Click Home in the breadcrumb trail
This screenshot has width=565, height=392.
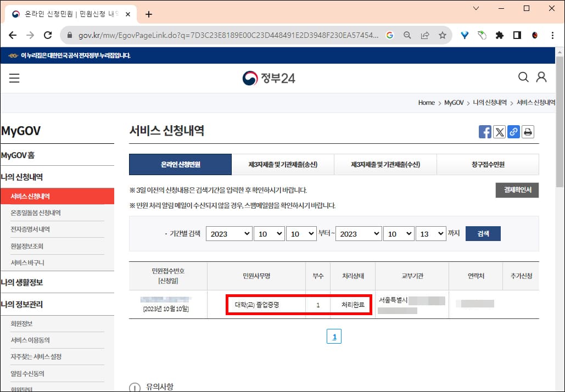point(426,103)
